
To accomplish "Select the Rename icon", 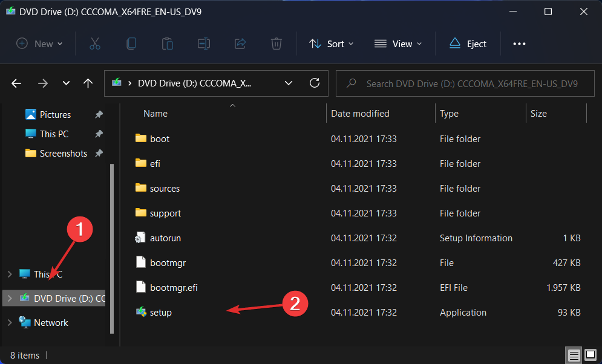I will coord(203,43).
